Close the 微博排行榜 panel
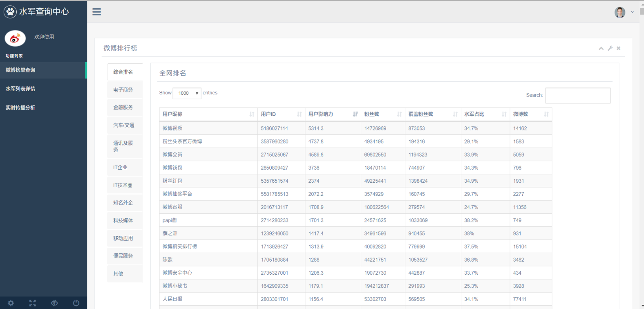644x309 pixels. [x=619, y=48]
